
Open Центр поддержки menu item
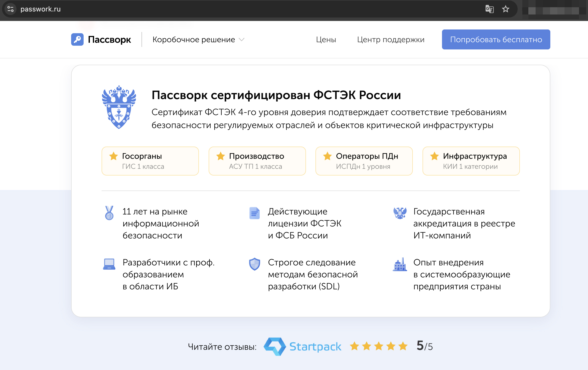pos(391,40)
